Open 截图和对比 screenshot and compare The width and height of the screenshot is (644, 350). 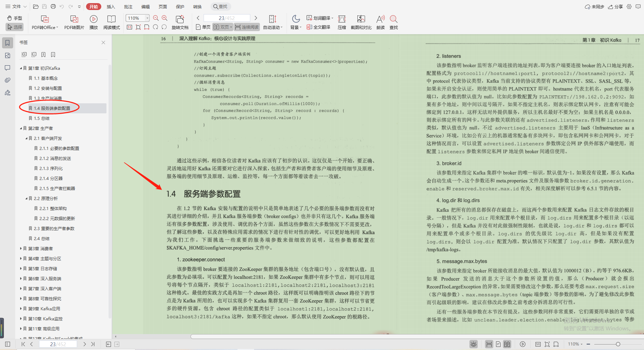361,22
